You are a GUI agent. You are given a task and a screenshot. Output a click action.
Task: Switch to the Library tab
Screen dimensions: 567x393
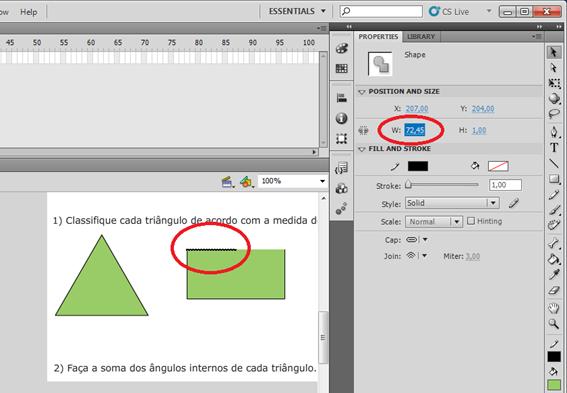click(421, 37)
